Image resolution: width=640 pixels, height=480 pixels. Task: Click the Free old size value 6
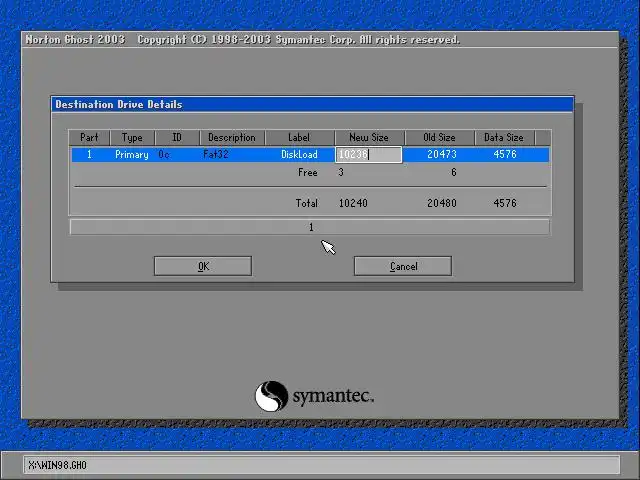tap(453, 173)
